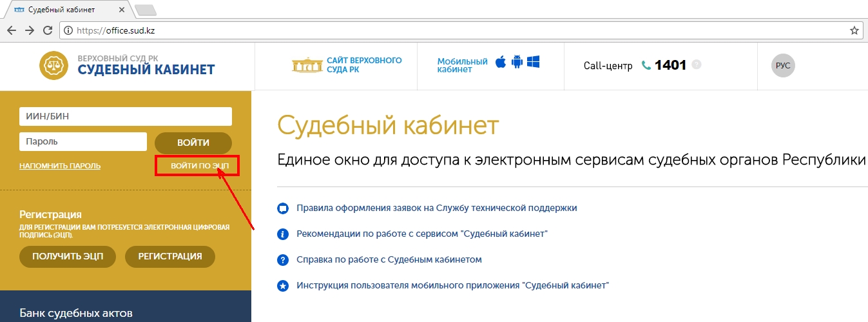Click the help question mark near 1401
Viewport: 868px width, 322px height.
697,65
